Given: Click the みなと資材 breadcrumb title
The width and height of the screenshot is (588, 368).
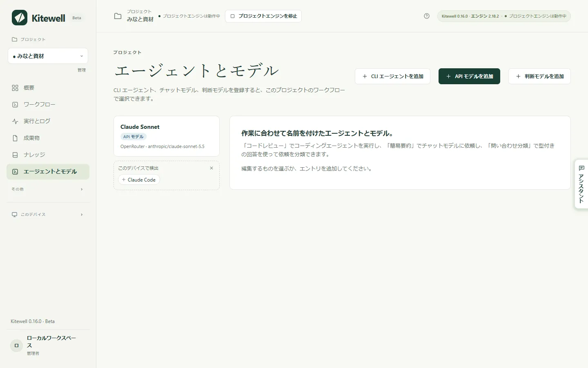Looking at the screenshot, I should coord(140,19).
